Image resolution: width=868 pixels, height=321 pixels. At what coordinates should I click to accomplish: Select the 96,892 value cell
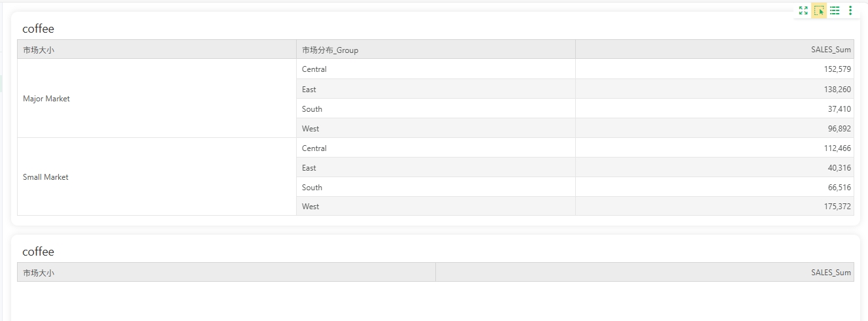point(839,129)
